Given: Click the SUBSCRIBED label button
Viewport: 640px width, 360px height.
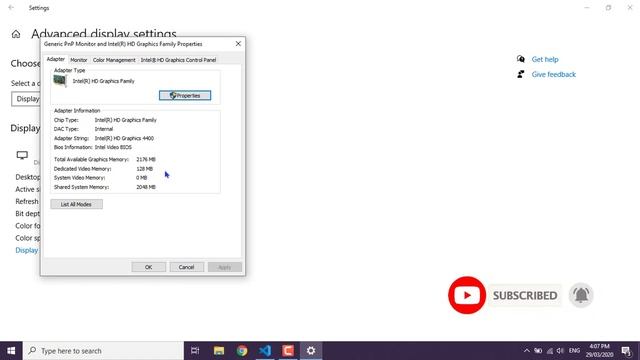Looking at the screenshot, I should 525,295.
